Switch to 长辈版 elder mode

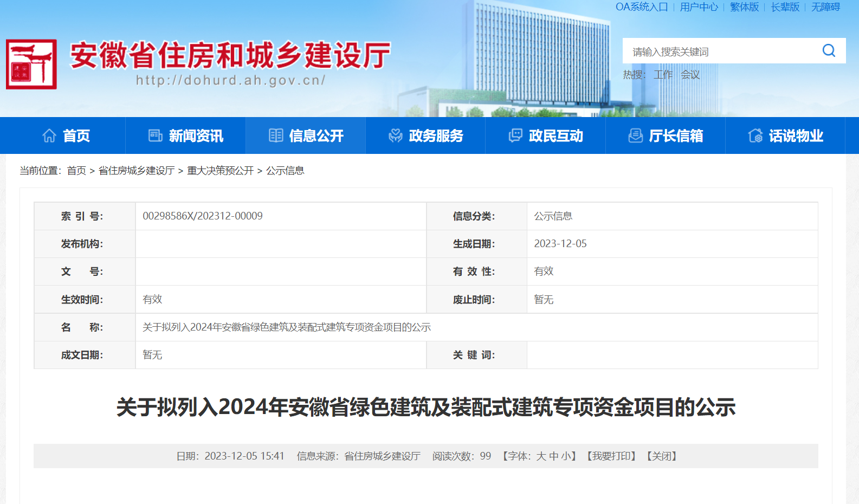pyautogui.click(x=785, y=7)
